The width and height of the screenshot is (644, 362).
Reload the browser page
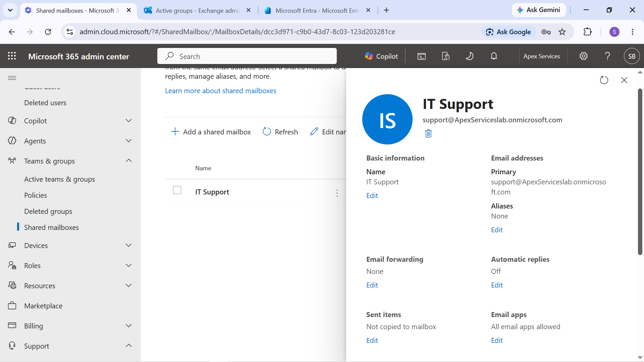click(x=48, y=32)
